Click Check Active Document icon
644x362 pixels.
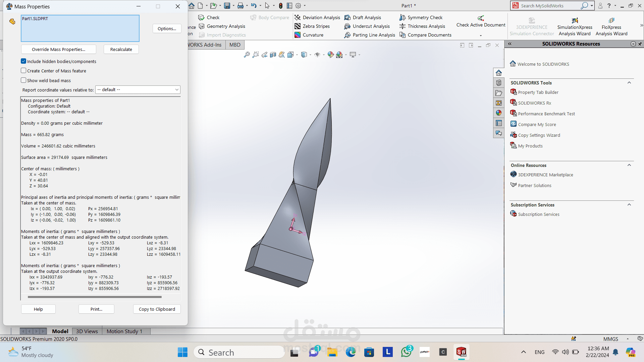point(481,18)
